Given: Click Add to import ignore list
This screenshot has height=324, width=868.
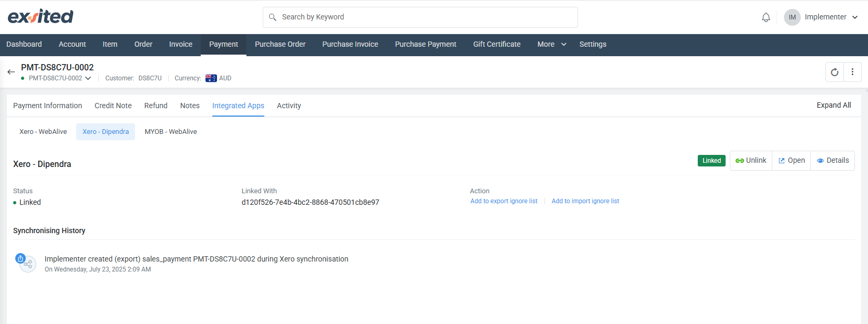Looking at the screenshot, I should 585,201.
